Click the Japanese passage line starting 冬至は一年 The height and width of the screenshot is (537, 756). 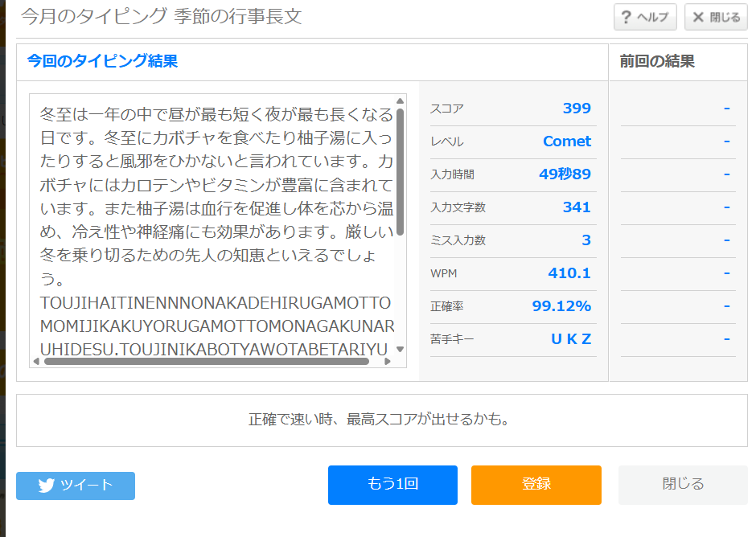[216, 114]
